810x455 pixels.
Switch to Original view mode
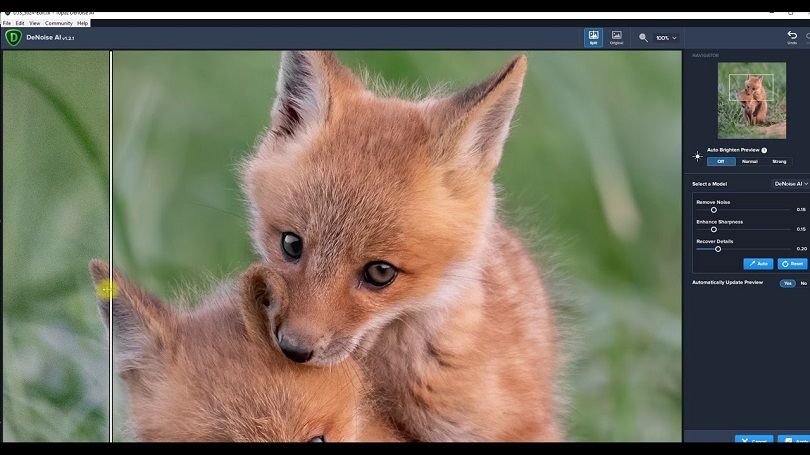tap(616, 37)
